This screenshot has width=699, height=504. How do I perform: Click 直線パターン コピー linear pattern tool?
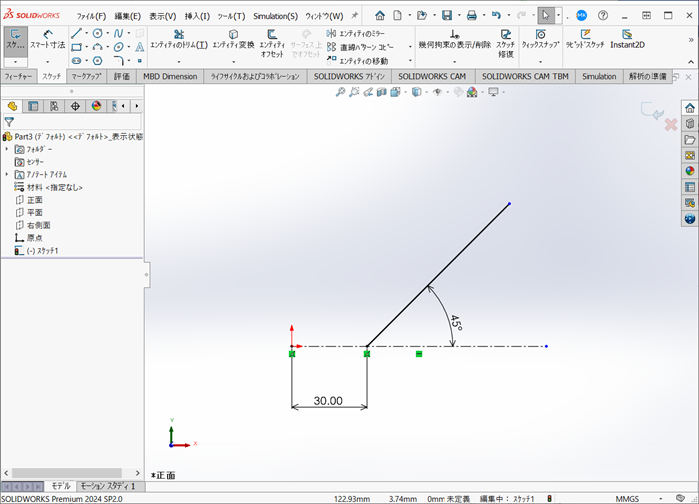coord(360,47)
